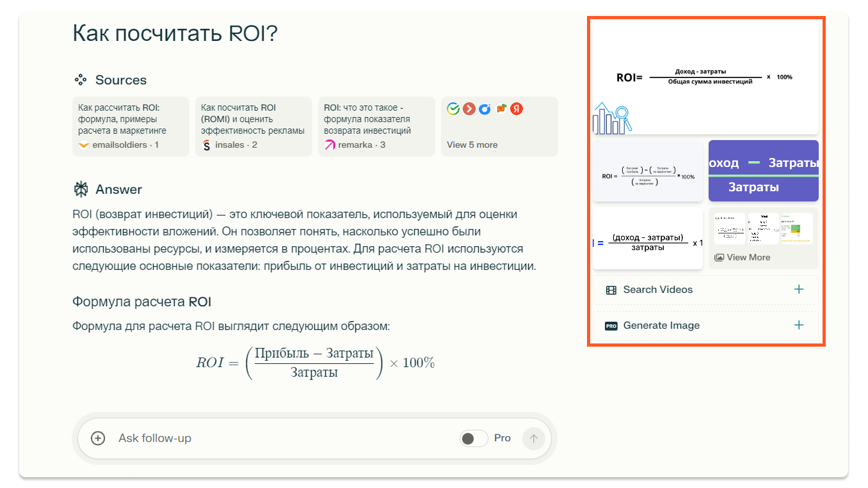Click the Answer section icon
868x488 pixels.
(81, 189)
